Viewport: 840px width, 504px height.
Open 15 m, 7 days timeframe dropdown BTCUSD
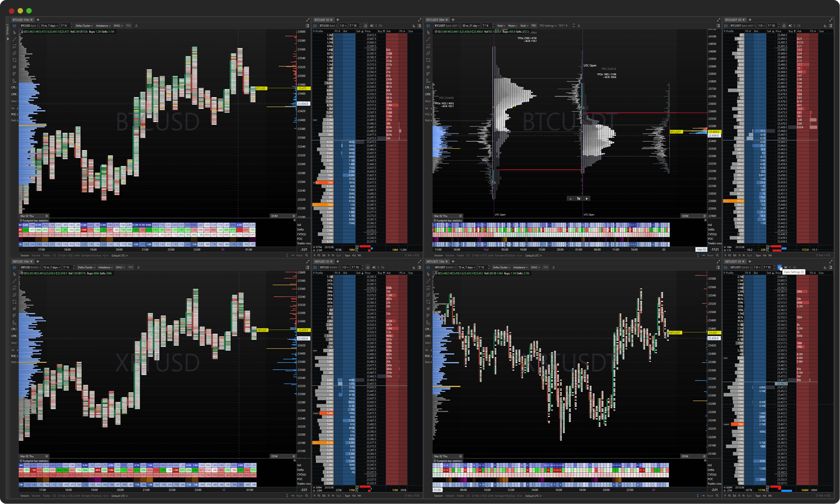(x=49, y=25)
